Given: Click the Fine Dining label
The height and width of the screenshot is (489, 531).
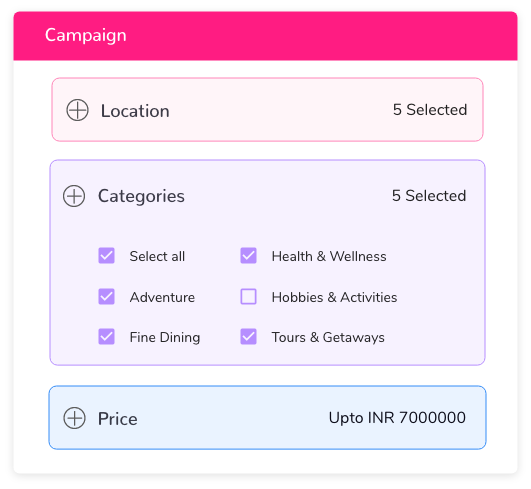Looking at the screenshot, I should pos(165,337).
